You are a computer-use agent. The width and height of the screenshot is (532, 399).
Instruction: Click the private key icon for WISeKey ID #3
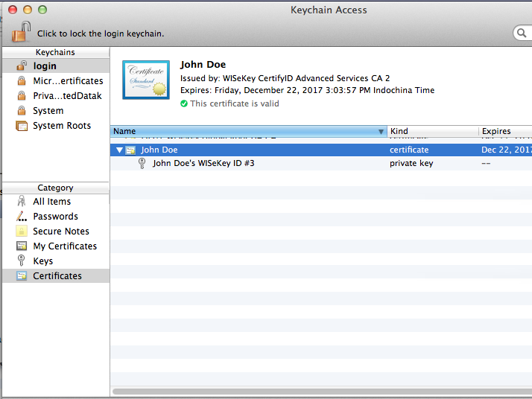click(x=142, y=164)
